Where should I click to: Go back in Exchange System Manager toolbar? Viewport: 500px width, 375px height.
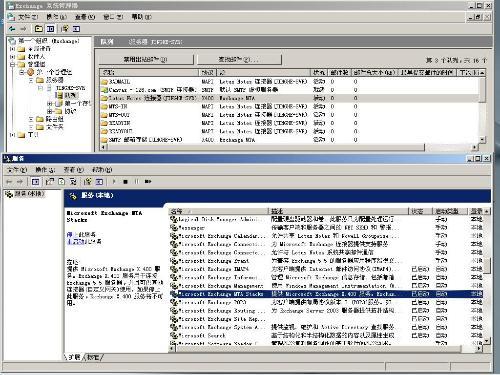(12, 29)
